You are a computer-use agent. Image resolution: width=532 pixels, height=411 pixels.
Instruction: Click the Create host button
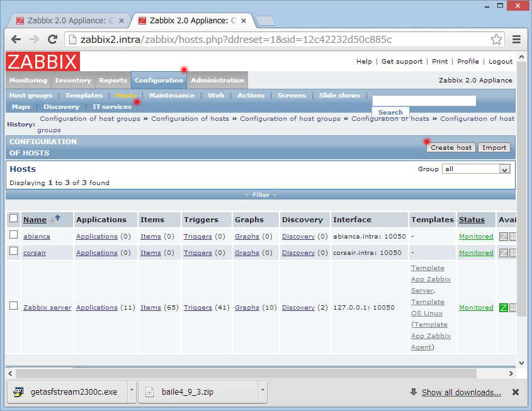point(451,147)
